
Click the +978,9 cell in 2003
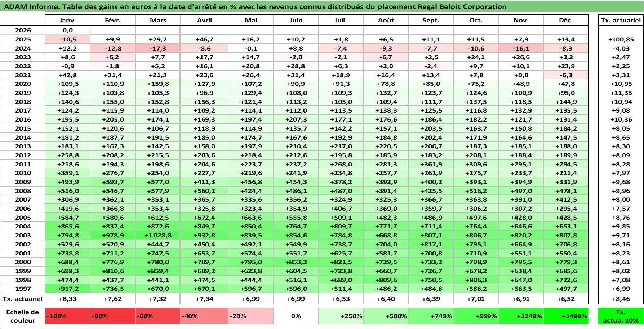tap(112, 235)
